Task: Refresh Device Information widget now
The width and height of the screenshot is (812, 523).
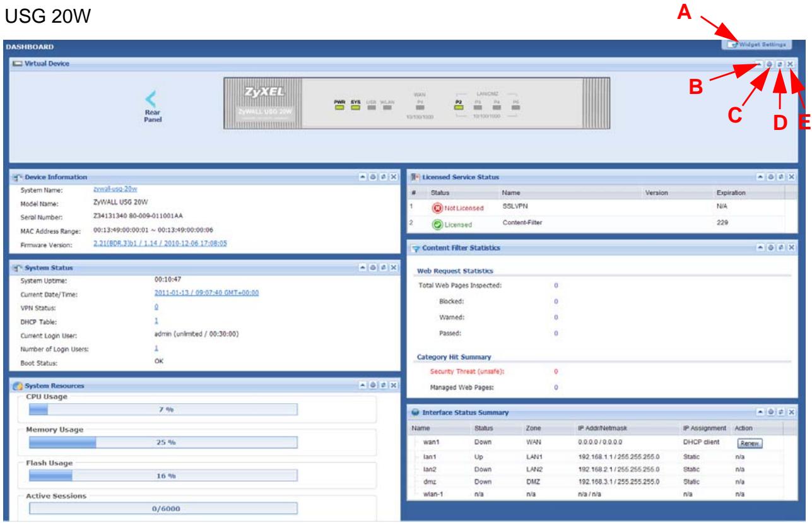Action: (x=384, y=177)
